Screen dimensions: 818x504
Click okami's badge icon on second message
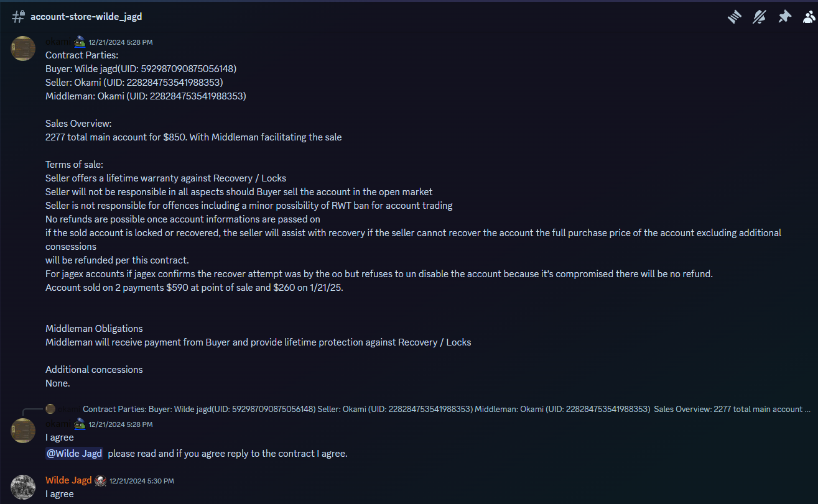[80, 424]
